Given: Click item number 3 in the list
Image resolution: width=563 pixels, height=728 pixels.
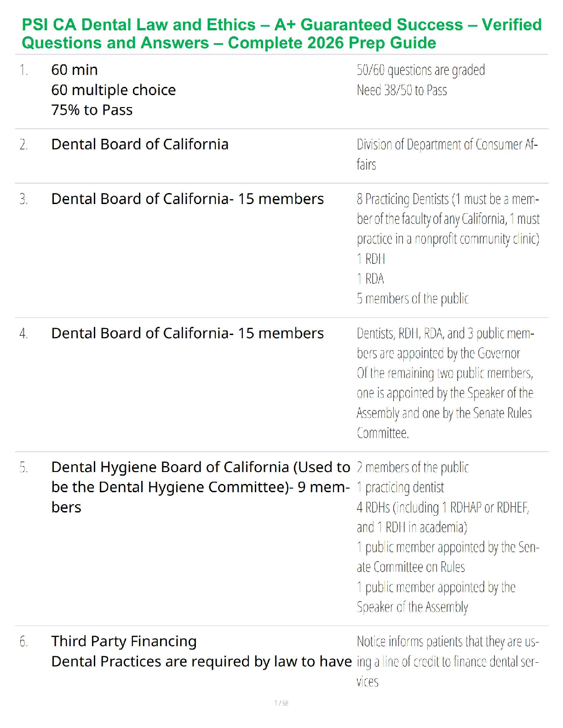Looking at the screenshot, I should pyautogui.click(x=23, y=199).
